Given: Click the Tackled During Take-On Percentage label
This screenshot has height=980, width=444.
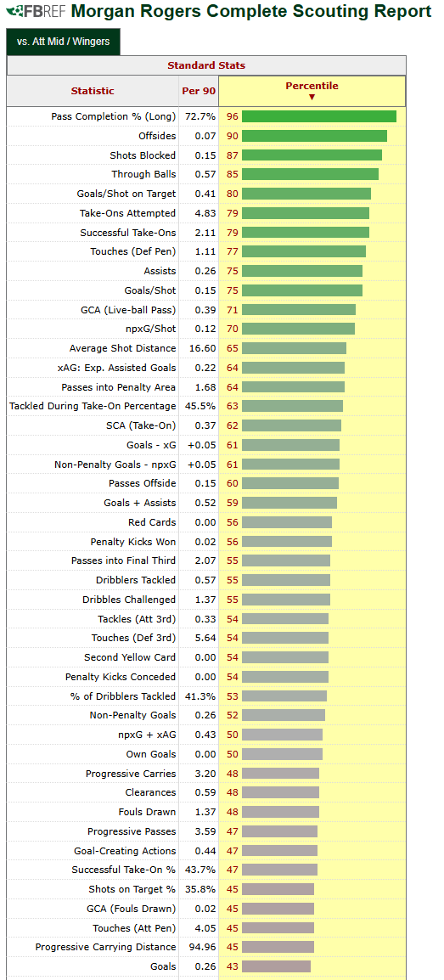Looking at the screenshot, I should click(x=93, y=406).
